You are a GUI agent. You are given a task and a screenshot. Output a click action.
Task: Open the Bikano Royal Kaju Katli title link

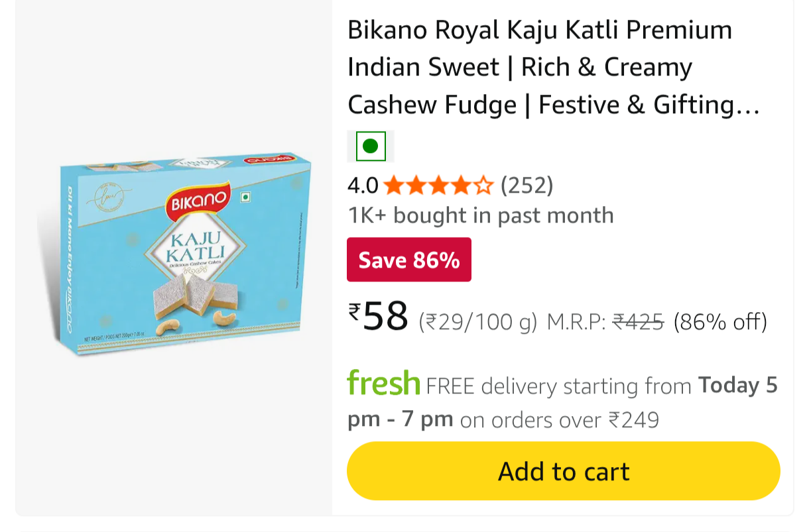coord(539,67)
